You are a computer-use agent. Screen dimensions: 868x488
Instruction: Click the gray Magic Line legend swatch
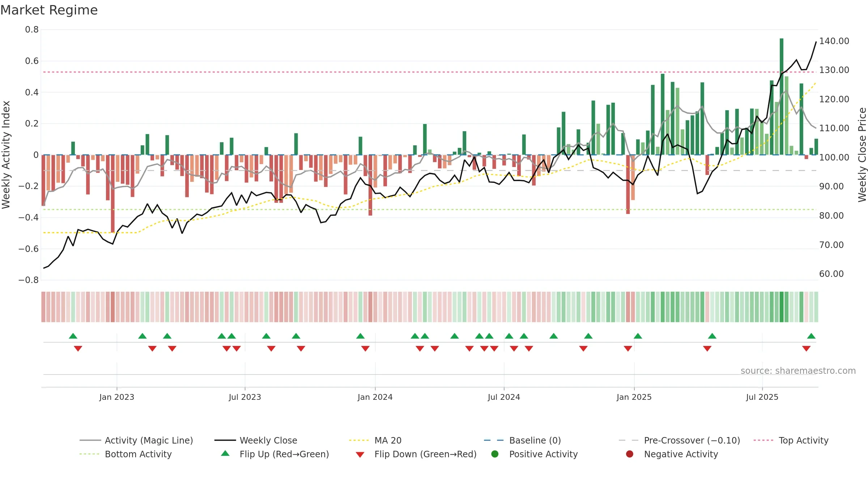click(x=90, y=440)
